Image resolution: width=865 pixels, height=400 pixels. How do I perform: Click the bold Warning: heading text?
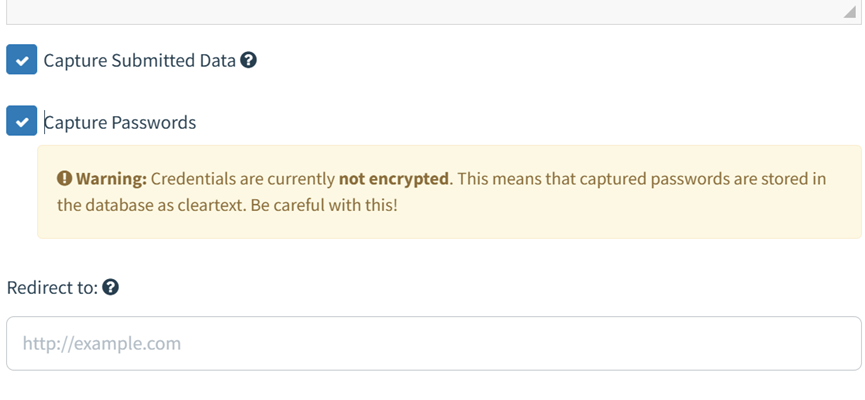click(111, 179)
